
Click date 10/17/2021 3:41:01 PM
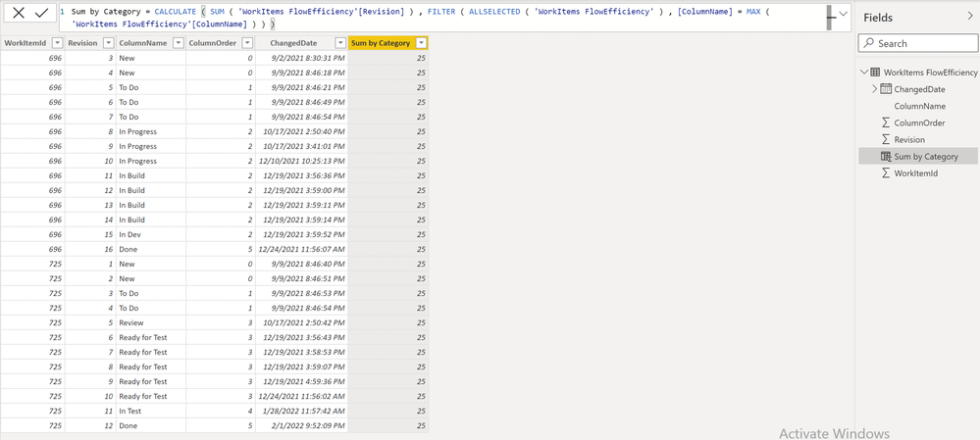click(304, 146)
